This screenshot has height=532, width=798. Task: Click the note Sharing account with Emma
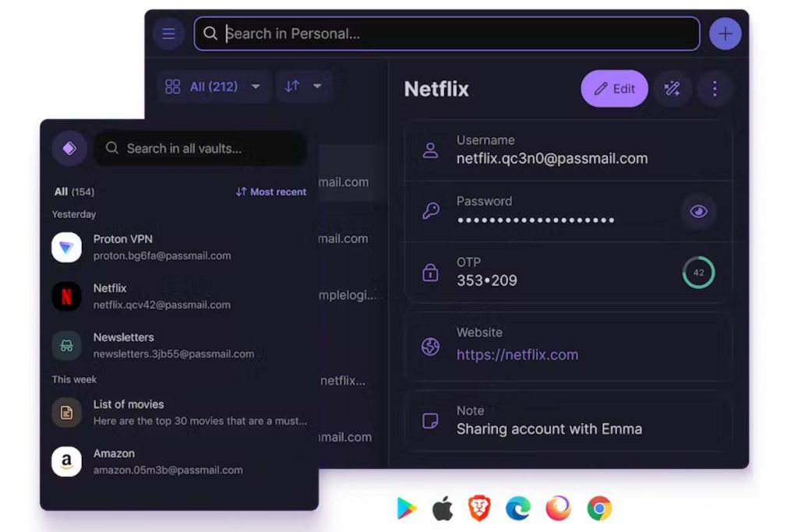click(x=549, y=428)
